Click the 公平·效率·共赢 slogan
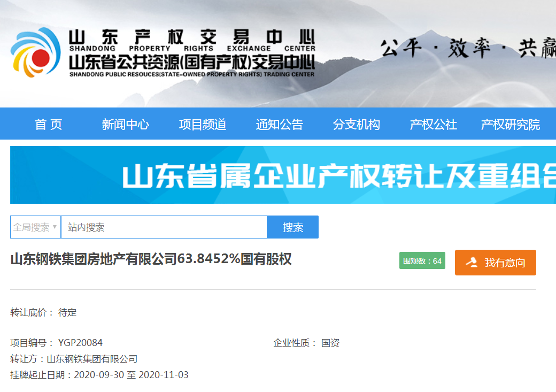Screen dimensions: 556x392 (468, 48)
